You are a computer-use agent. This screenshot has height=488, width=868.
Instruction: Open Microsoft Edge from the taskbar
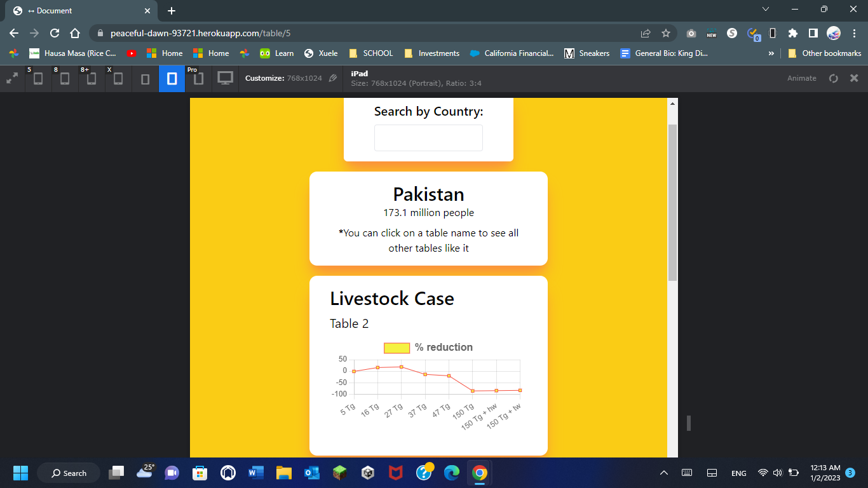pos(451,473)
